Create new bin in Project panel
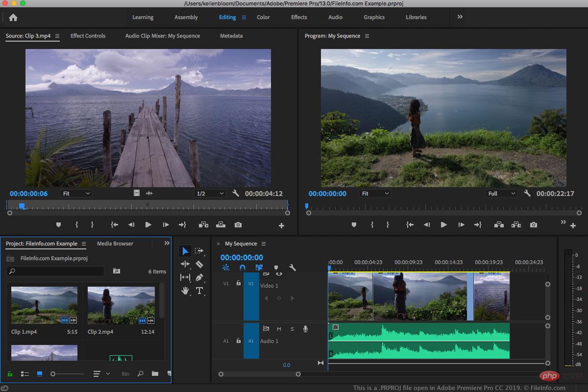588x392 pixels. [x=155, y=374]
